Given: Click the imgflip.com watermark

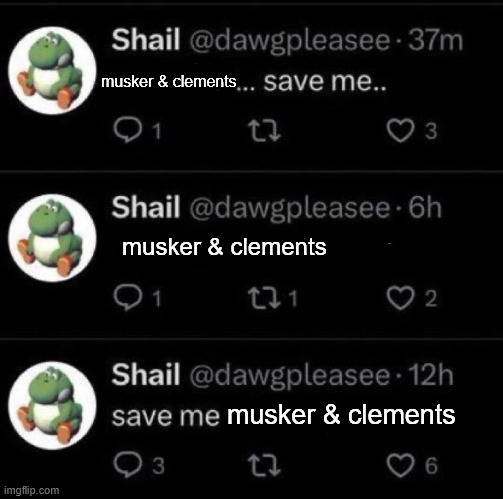Looking at the screenshot, I should (32, 490).
